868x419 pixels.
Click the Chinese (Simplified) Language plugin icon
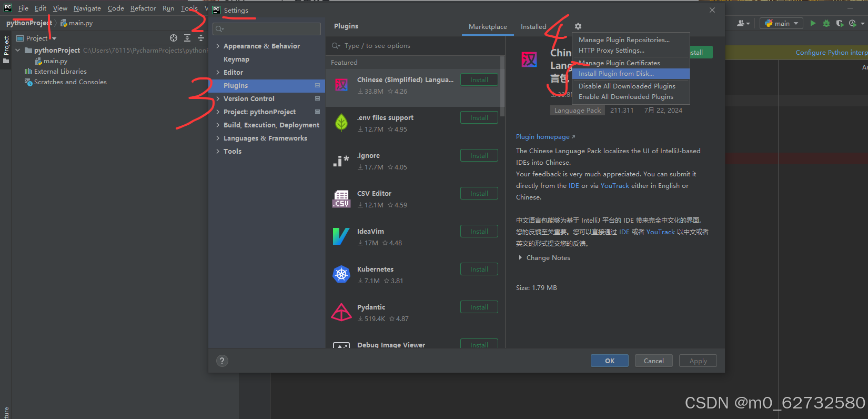[341, 85]
